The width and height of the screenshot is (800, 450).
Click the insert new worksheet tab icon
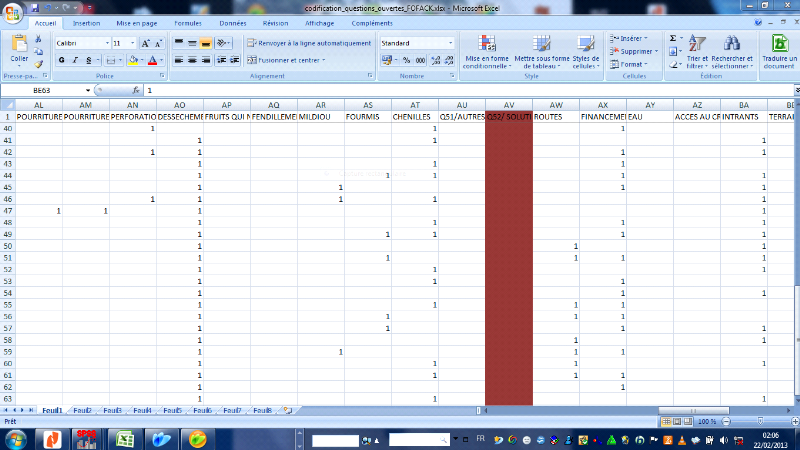coord(288,410)
